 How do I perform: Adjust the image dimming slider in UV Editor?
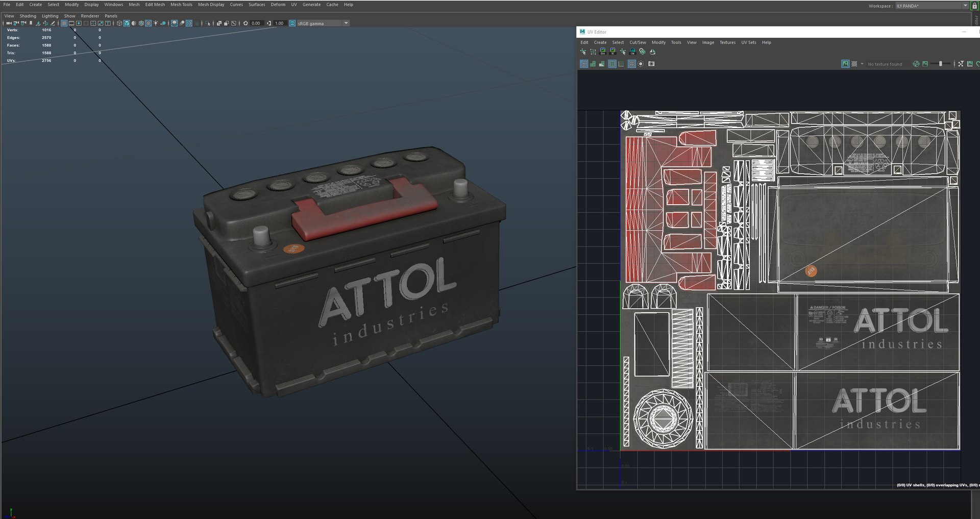941,64
